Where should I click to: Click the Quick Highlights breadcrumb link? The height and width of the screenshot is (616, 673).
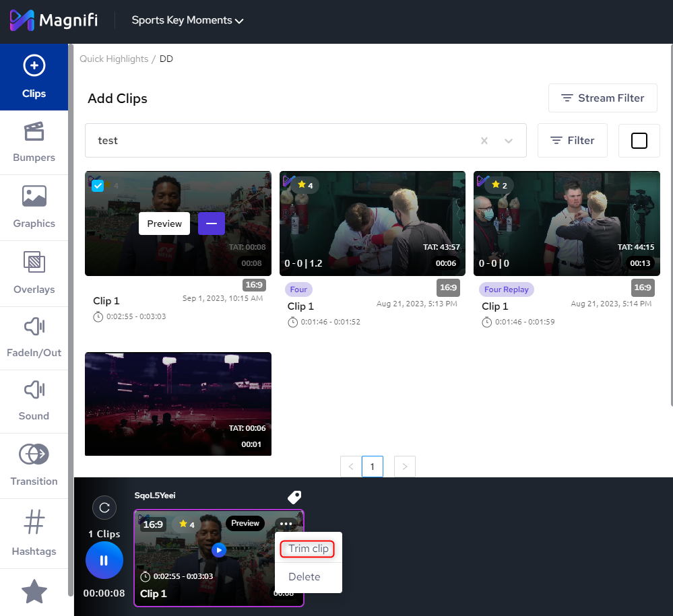(x=114, y=59)
